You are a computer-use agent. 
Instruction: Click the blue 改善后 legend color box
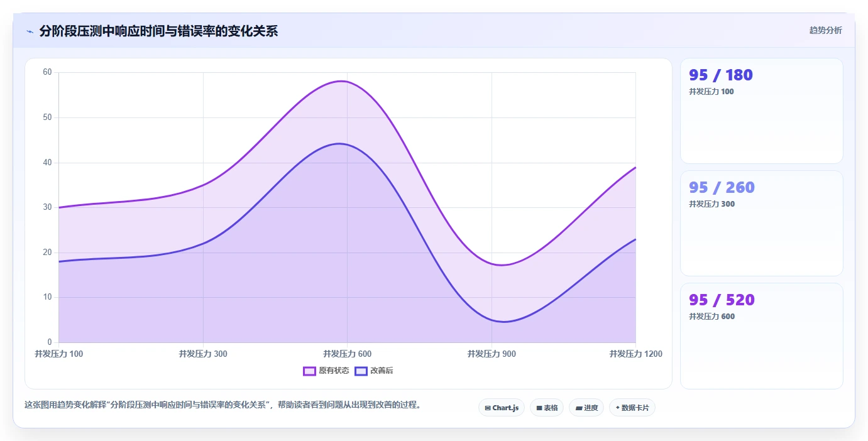pyautogui.click(x=361, y=371)
